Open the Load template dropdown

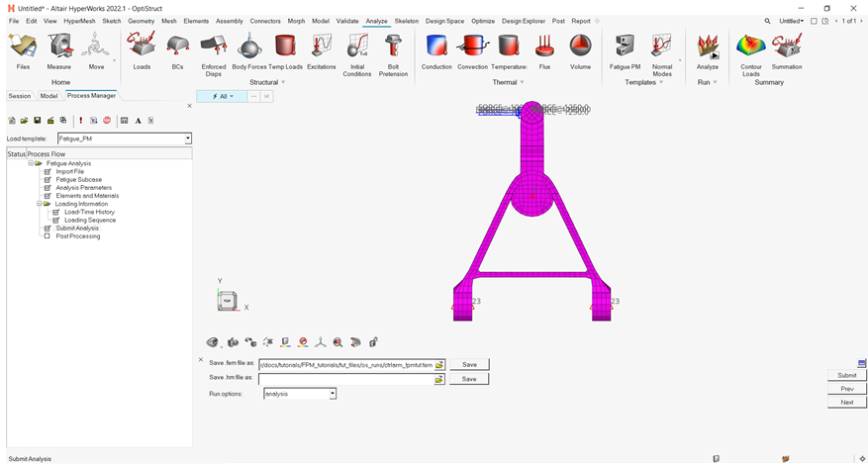pyautogui.click(x=188, y=139)
